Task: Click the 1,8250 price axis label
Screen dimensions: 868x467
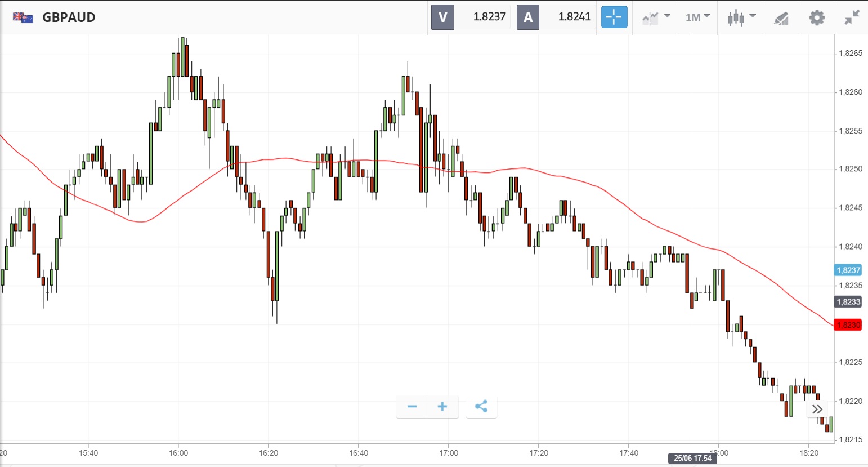Action: coord(850,169)
